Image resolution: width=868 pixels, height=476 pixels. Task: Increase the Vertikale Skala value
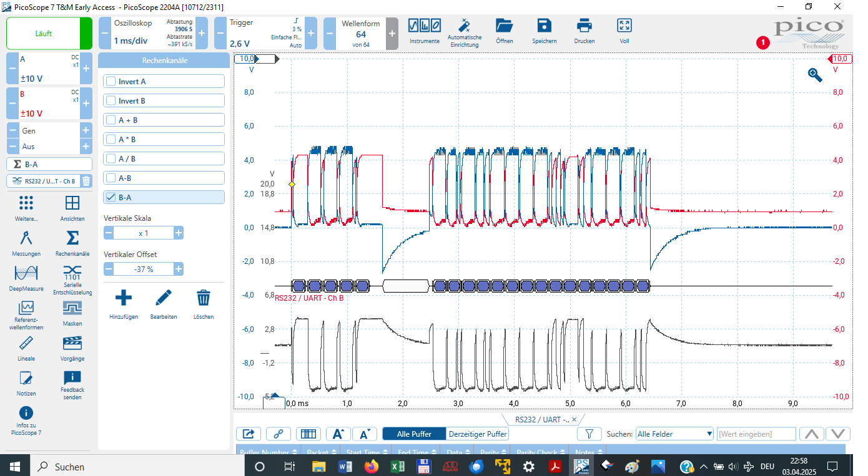pos(179,233)
